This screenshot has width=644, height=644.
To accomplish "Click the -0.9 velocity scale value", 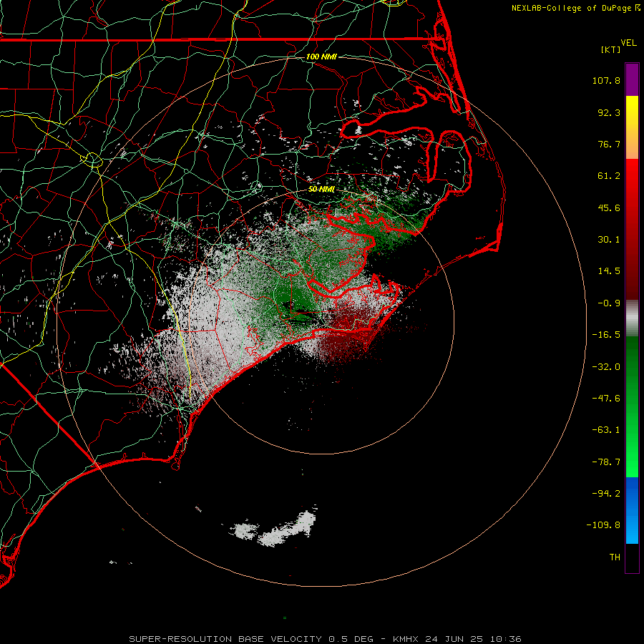I will [x=609, y=303].
